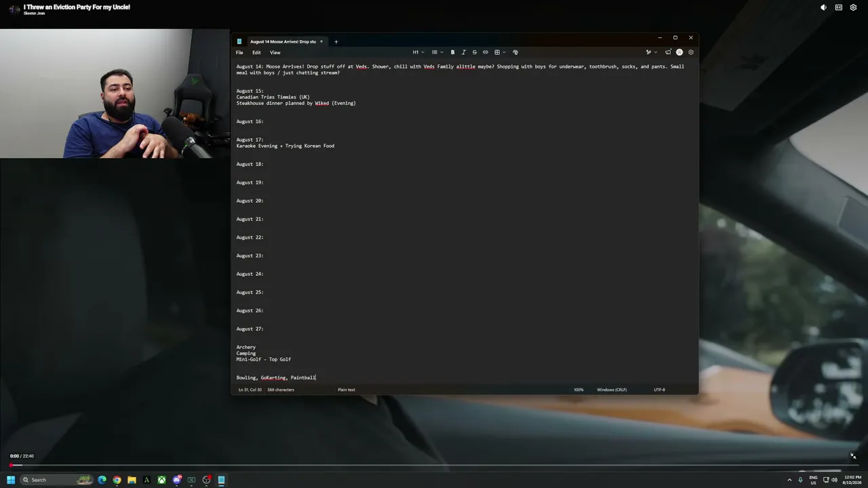The image size is (868, 488).
Task: Open the Plain text format selector
Action: click(x=347, y=390)
